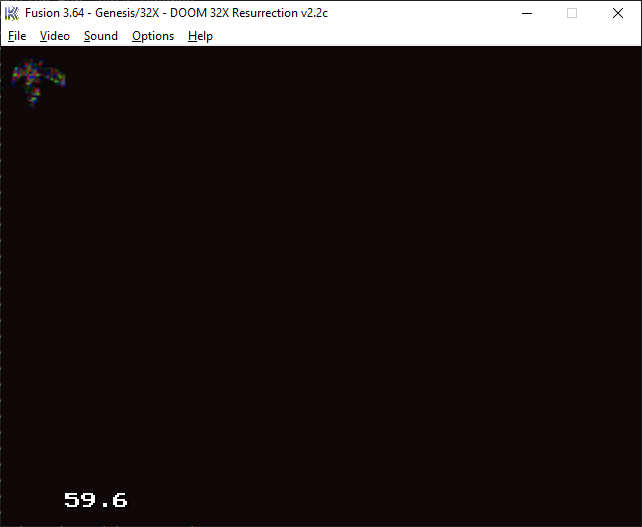The width and height of the screenshot is (642, 527).
Task: Click the center of the black game display
Action: coord(321,285)
